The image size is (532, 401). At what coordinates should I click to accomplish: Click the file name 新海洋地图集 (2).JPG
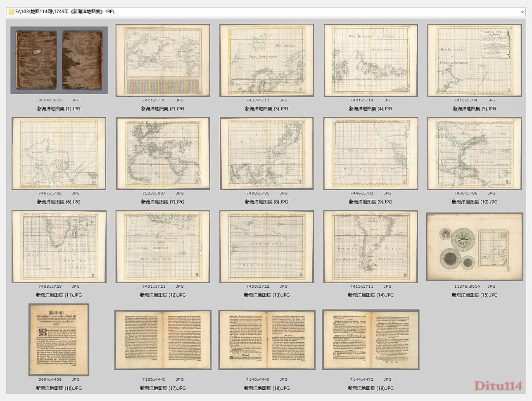point(163,109)
